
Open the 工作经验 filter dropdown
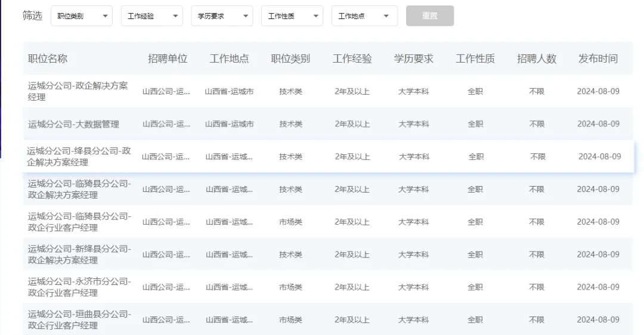[x=151, y=16]
